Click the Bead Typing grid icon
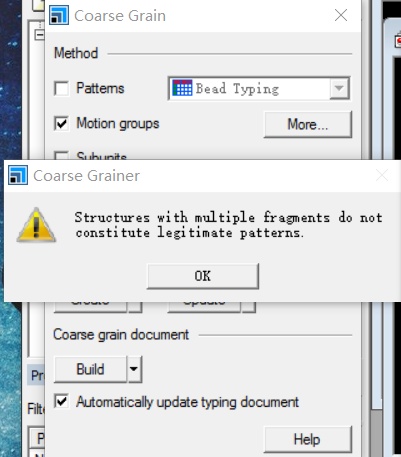Screen dimensions: 401x457 (x=182, y=88)
